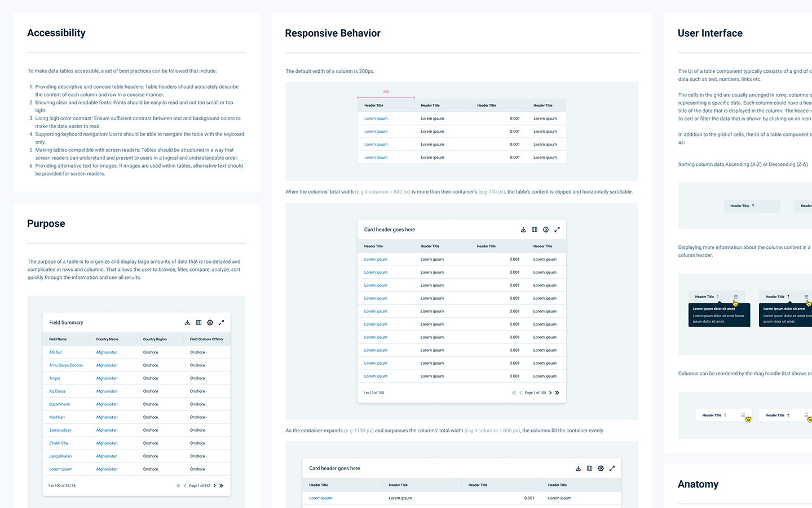Open the Alli Gul field link
Viewport: 812px width, 508px height.
click(55, 352)
